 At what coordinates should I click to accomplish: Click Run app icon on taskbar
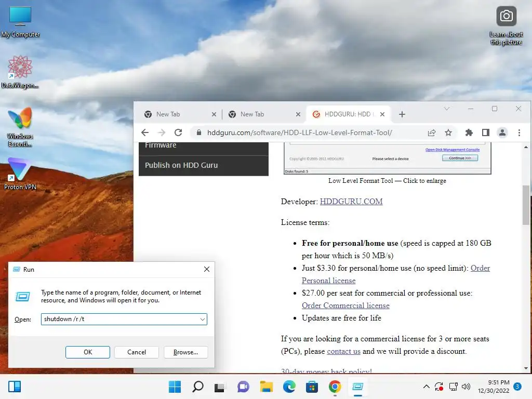coord(357,387)
